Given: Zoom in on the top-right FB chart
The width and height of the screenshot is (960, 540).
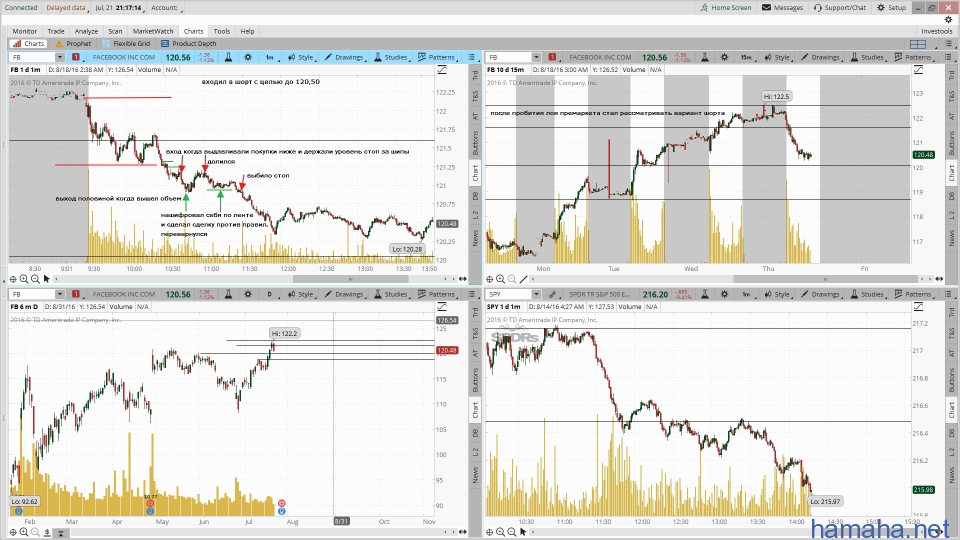Looking at the screenshot, I should 500,279.
